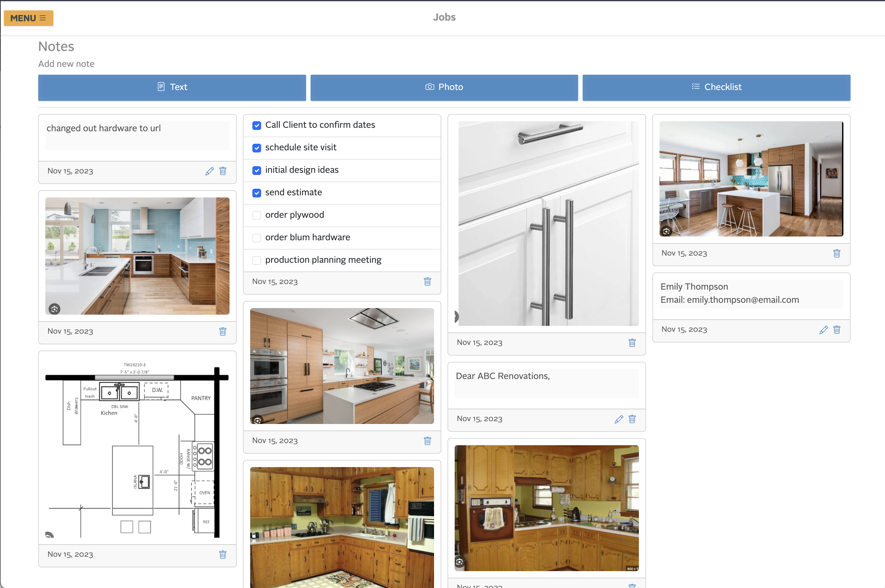This screenshot has width=885, height=588.
Task: Check the 'order plywood' checkbox
Action: coord(257,215)
